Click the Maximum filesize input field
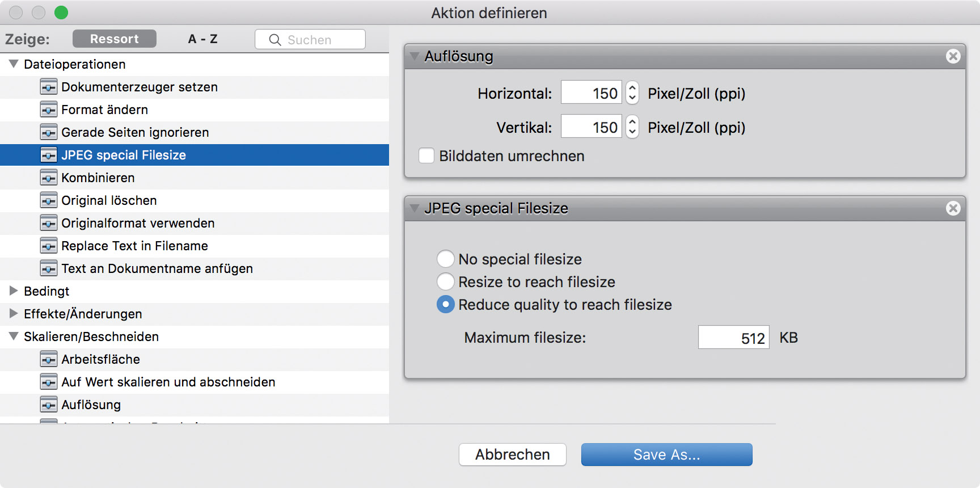Image resolution: width=980 pixels, height=488 pixels. [x=733, y=338]
